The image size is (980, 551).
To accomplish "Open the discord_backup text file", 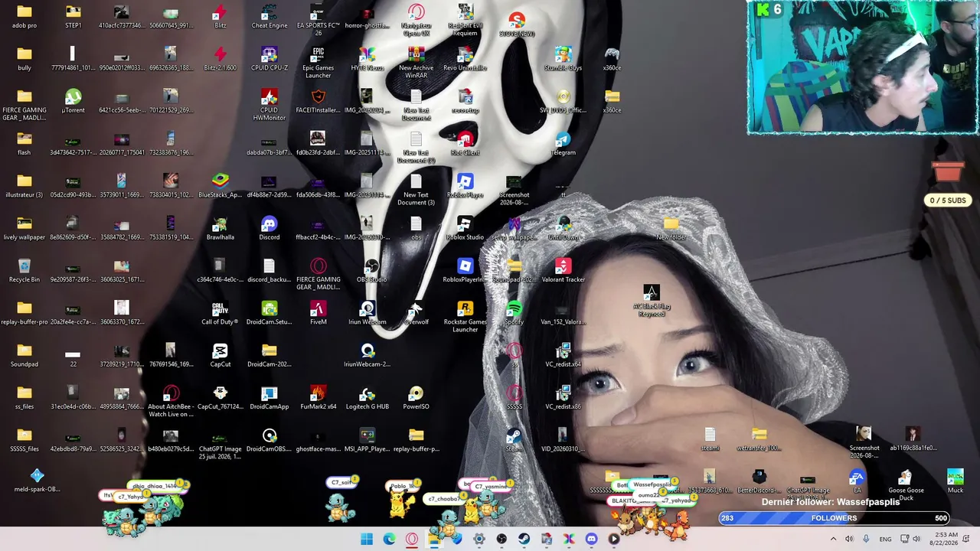I will [x=269, y=270].
